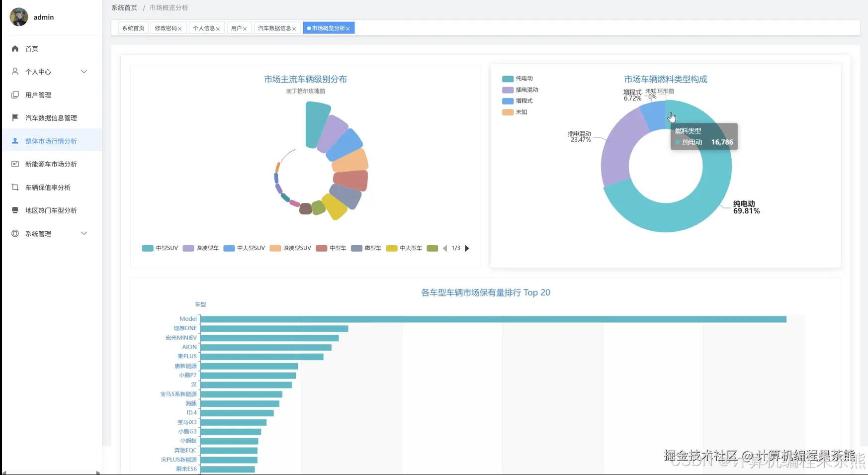Click the 宏光MINIEV bar in ranking chart
The width and height of the screenshot is (868, 475).
(269, 338)
